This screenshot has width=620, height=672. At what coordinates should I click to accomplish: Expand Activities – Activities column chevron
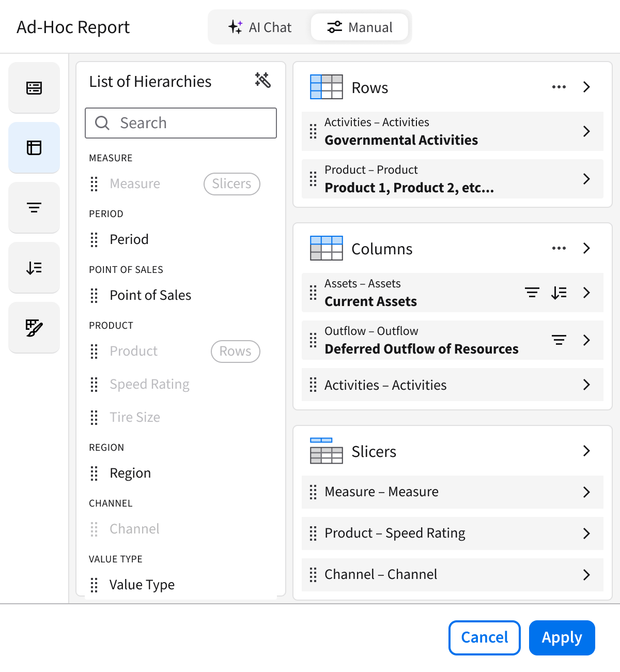(586, 385)
